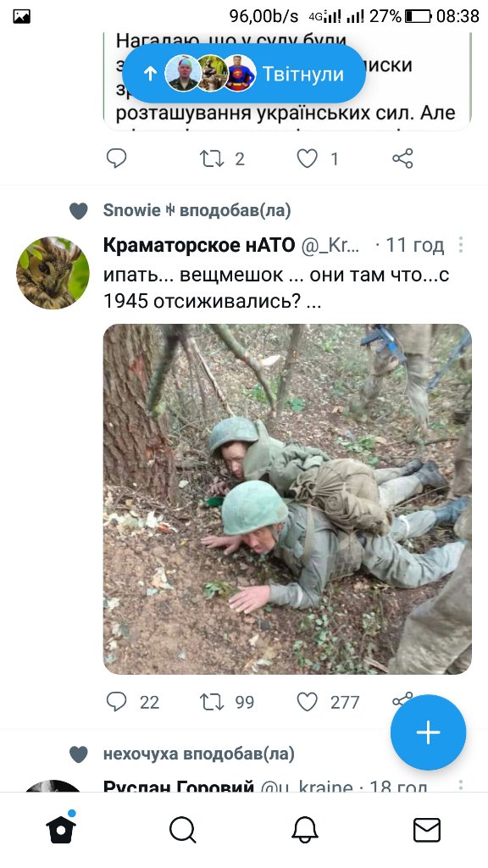The image size is (488, 868).
Task: Tap the Твітнули new tweets pill
Action: (243, 74)
